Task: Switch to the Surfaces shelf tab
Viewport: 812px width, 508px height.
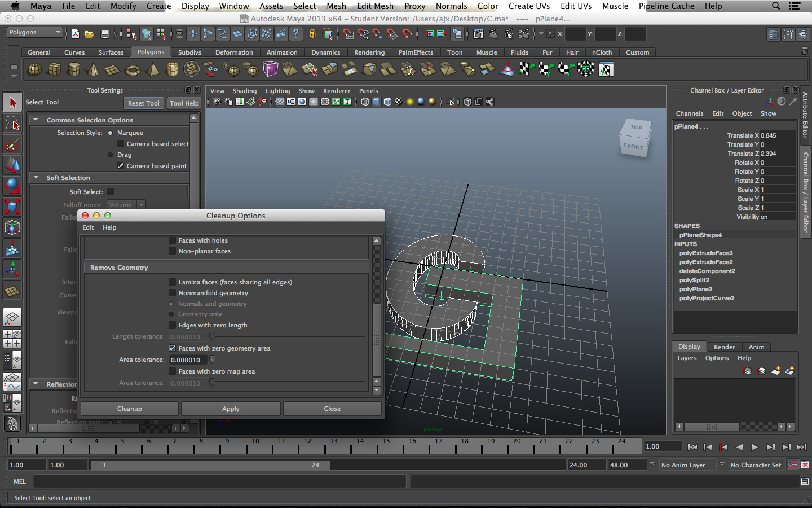Action: 111,52
